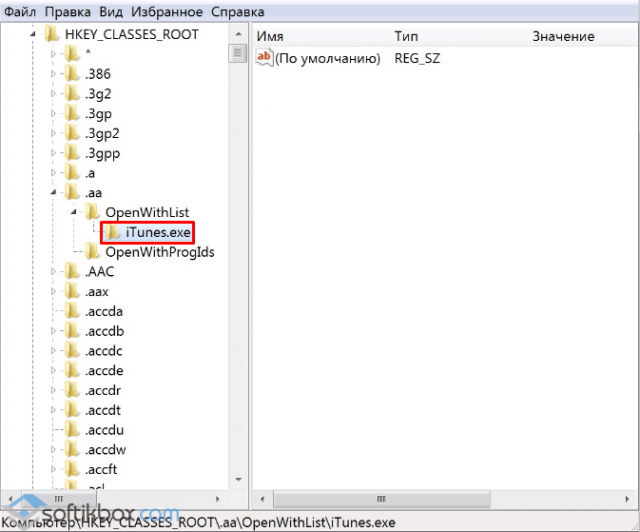Click the .accdt folder icon
The width and height of the screenshot is (640, 532).
72,410
